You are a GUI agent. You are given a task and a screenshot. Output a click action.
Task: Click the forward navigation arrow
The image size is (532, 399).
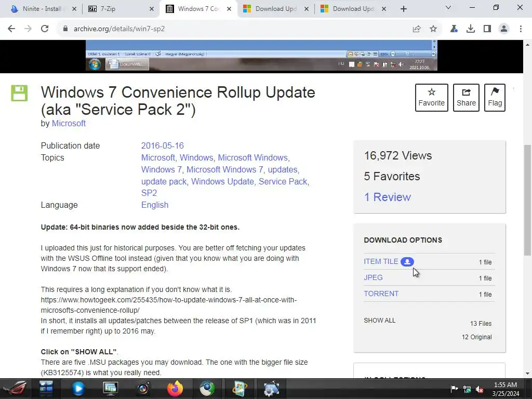click(28, 29)
